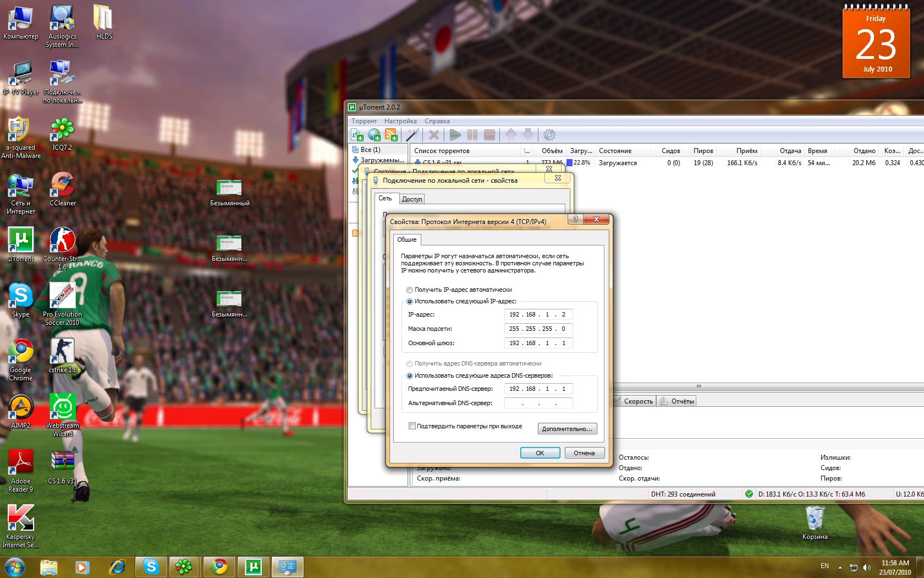Click OK button in TCP/IPv4 dialog
The image size is (924, 578).
[x=540, y=453]
